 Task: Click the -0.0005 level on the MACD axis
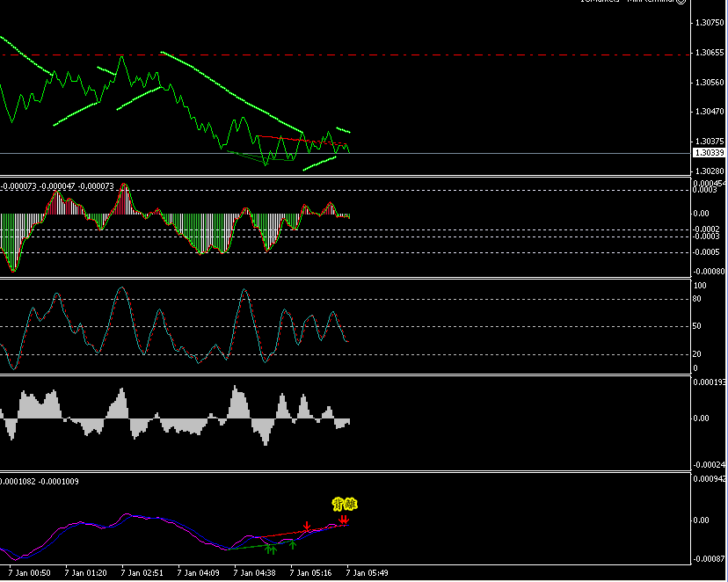[x=707, y=252]
